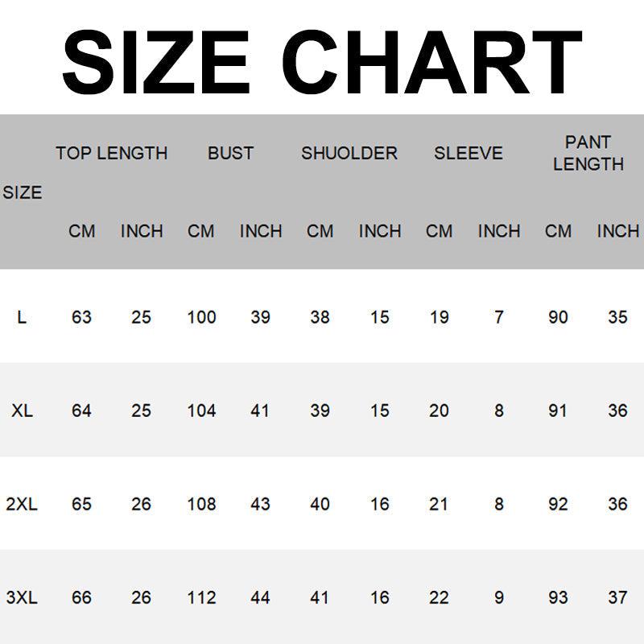The image size is (644, 644).
Task: Select the 2XL size row label
Action: click(22, 505)
